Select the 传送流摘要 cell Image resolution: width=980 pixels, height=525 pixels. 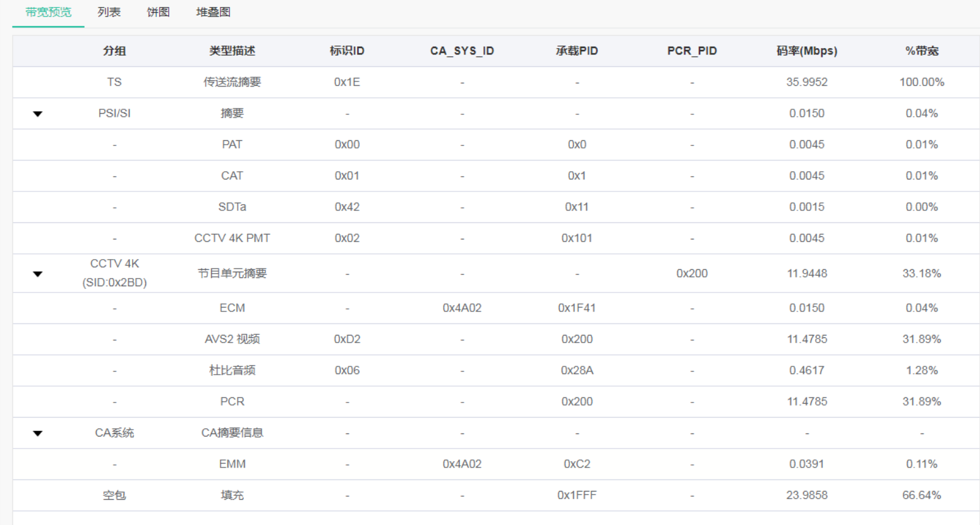(x=233, y=82)
